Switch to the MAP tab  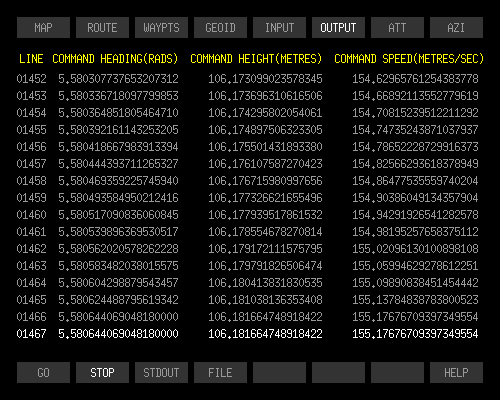click(x=43, y=27)
